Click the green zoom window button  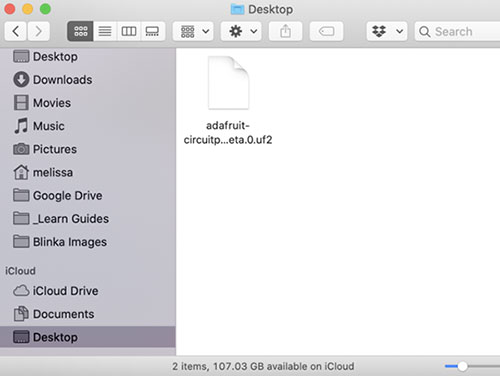[45, 9]
